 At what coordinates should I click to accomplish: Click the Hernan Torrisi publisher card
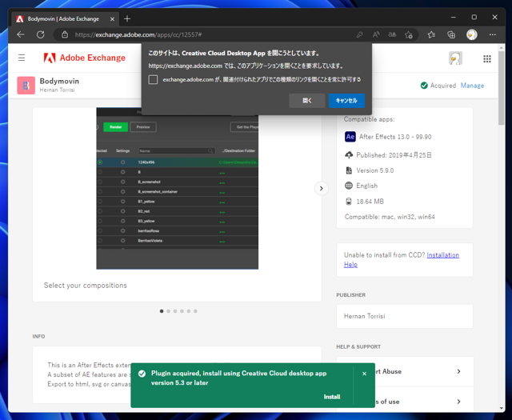405,316
